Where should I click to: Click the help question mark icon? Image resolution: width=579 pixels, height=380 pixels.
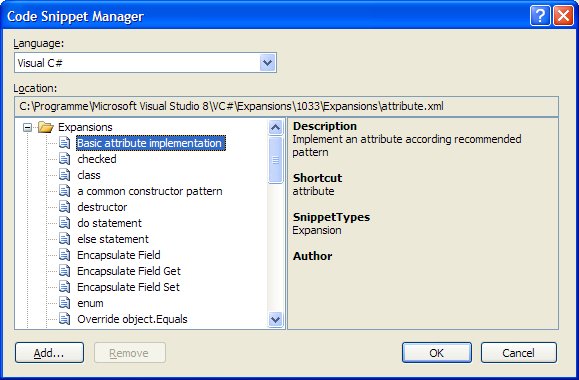pos(540,16)
